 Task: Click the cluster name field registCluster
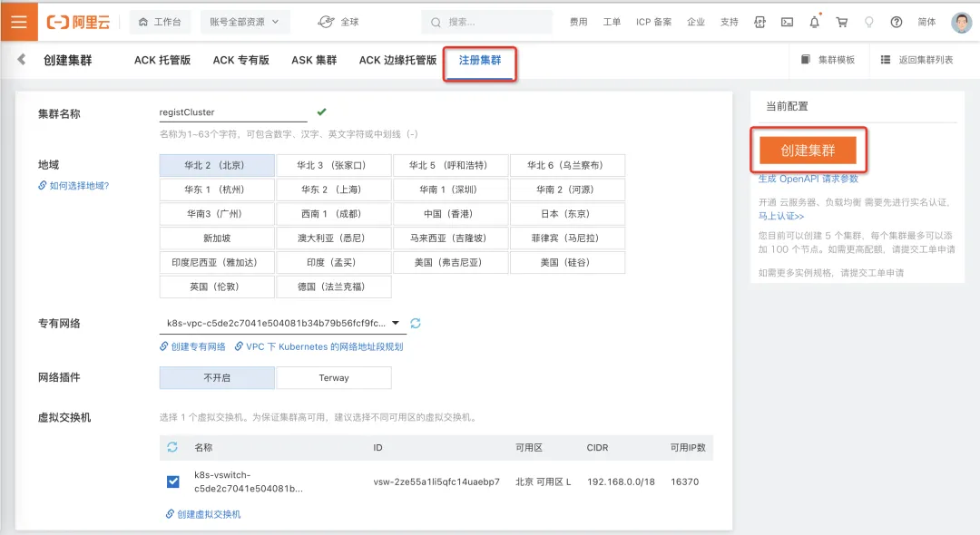pos(233,112)
